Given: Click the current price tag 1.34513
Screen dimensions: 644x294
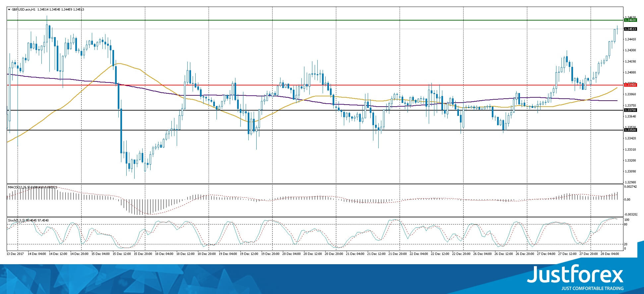Looking at the screenshot, I should 630,29.
